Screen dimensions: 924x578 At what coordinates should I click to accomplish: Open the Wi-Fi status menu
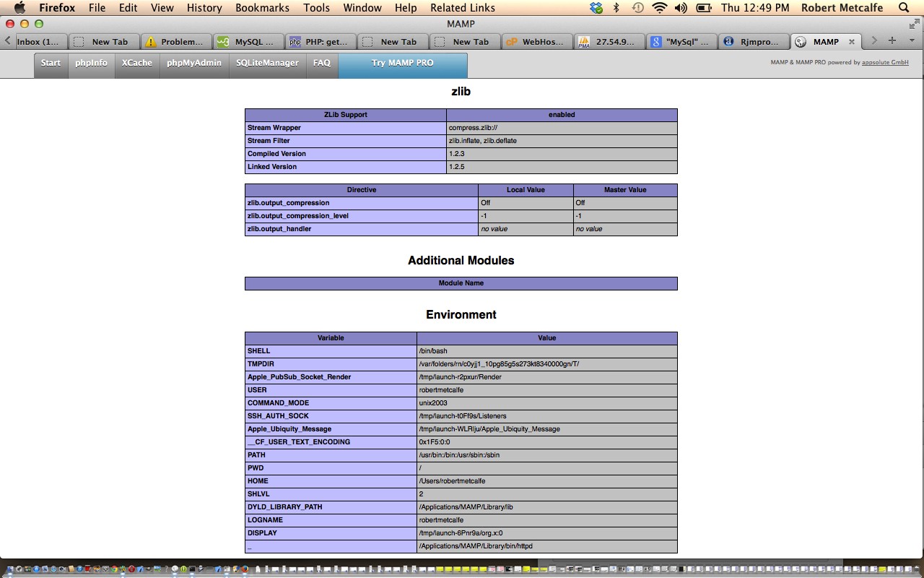click(x=659, y=8)
